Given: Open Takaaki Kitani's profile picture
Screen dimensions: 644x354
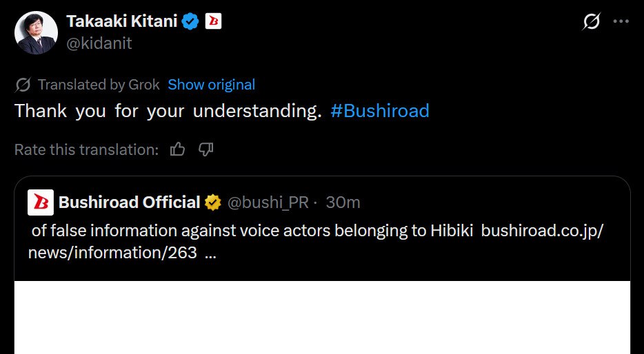Looking at the screenshot, I should click(36, 32).
